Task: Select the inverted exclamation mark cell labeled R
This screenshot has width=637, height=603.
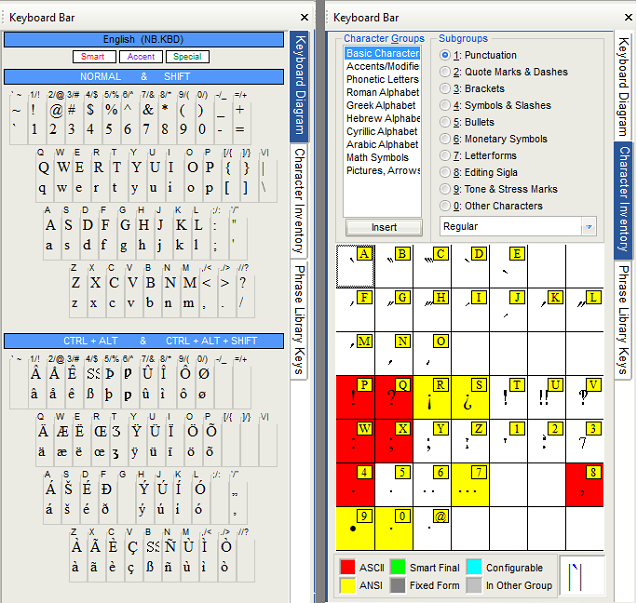Action: pos(432,398)
